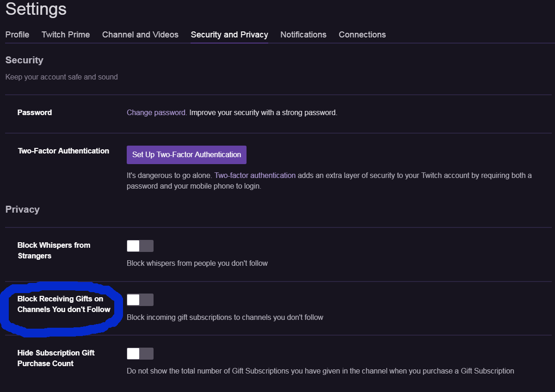The width and height of the screenshot is (555, 392).
Task: Click the Hide Subscription Gift Purchase Count label
Action: 56,358
